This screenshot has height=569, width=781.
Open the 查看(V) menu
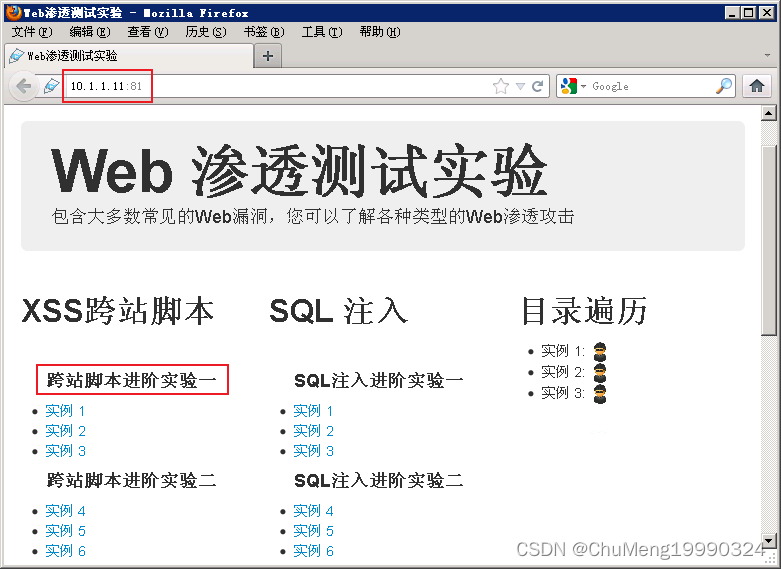147,32
